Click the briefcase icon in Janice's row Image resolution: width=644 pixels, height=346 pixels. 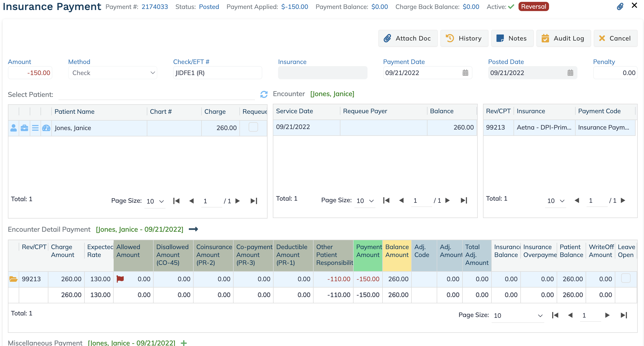[x=24, y=128]
